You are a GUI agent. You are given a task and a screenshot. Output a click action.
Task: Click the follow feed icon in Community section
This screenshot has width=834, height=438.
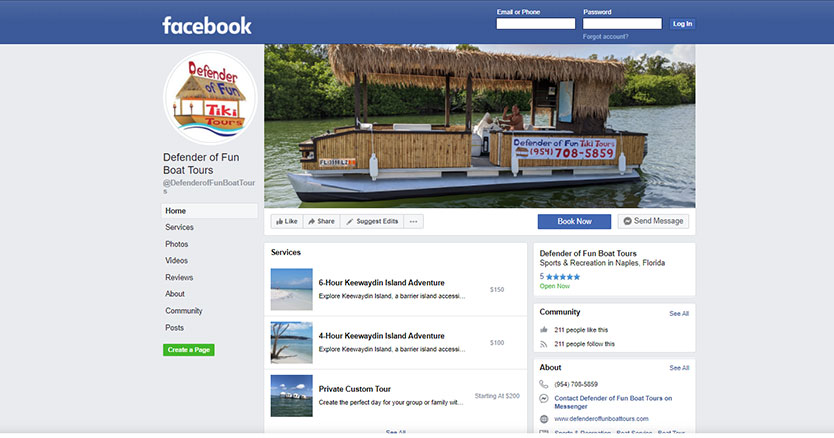coord(544,343)
